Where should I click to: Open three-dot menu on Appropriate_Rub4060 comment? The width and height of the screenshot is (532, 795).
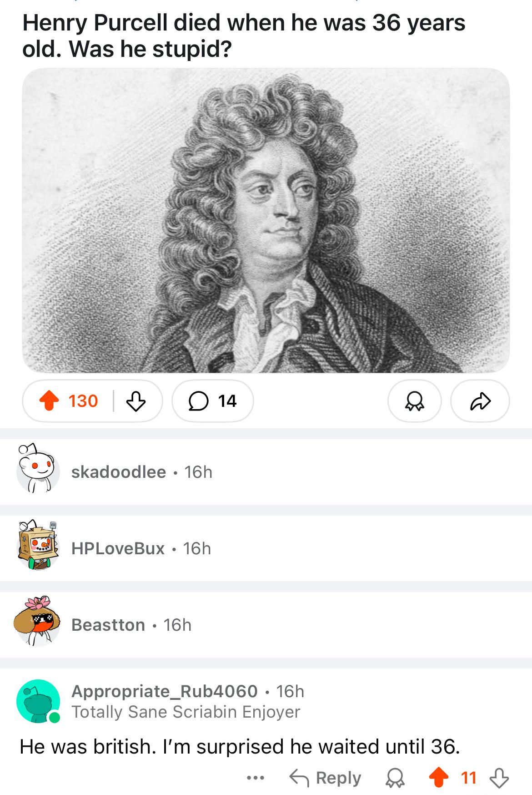coord(256,778)
